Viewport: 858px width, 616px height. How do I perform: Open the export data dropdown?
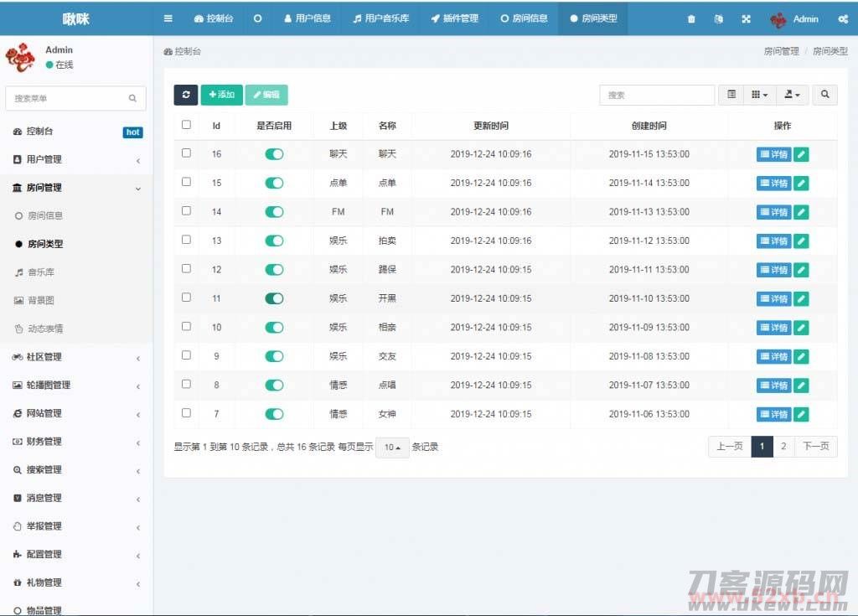(x=792, y=95)
